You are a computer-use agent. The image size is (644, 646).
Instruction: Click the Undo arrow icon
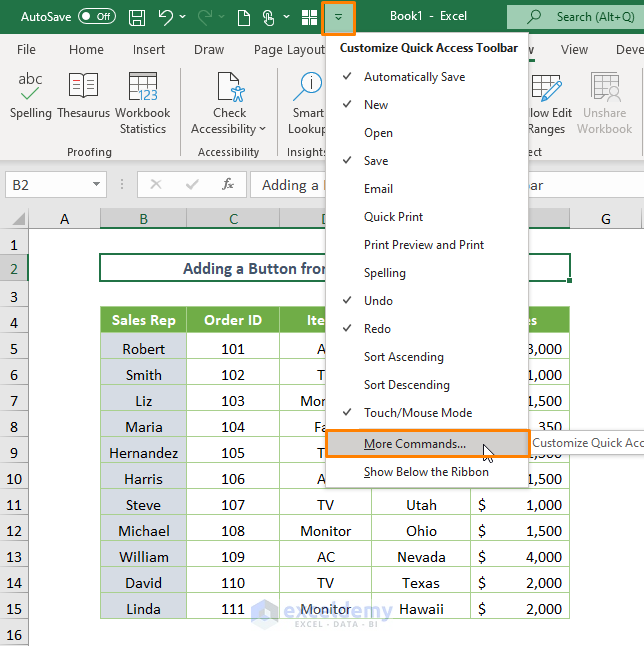click(166, 17)
